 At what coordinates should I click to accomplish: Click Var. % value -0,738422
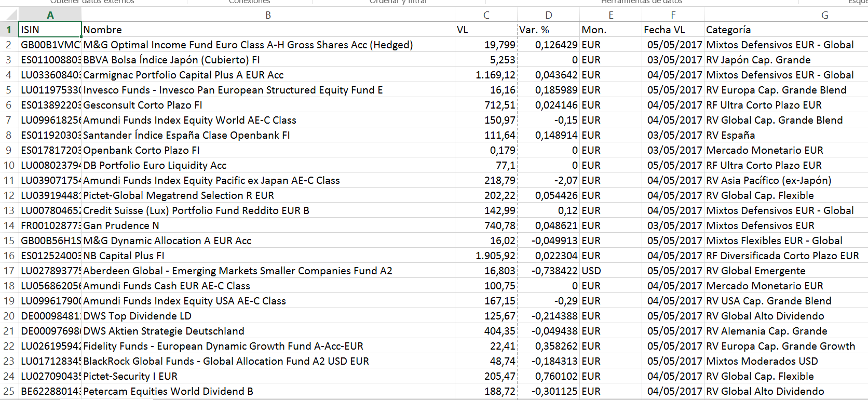[549, 271]
